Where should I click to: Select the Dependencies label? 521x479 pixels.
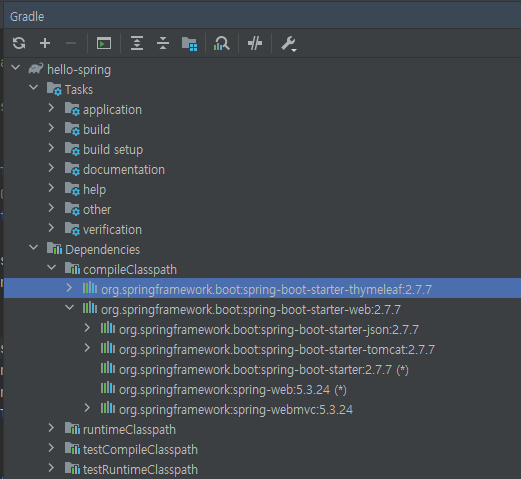(103, 250)
